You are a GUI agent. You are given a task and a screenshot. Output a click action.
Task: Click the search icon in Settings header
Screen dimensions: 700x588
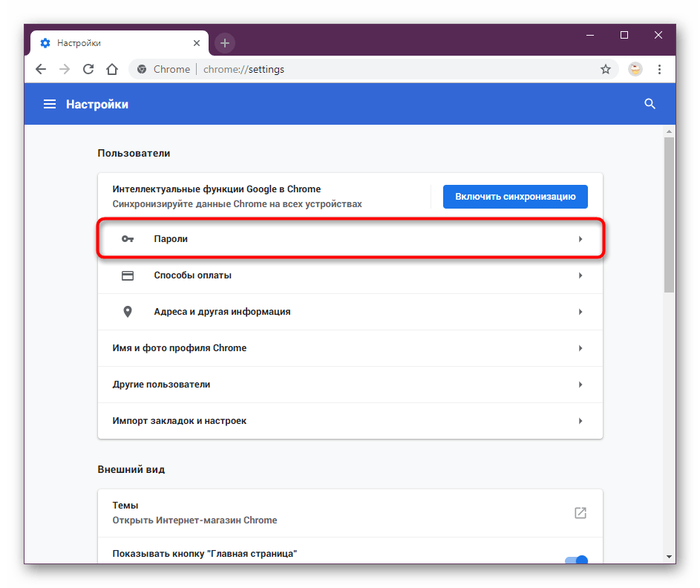coord(650,104)
